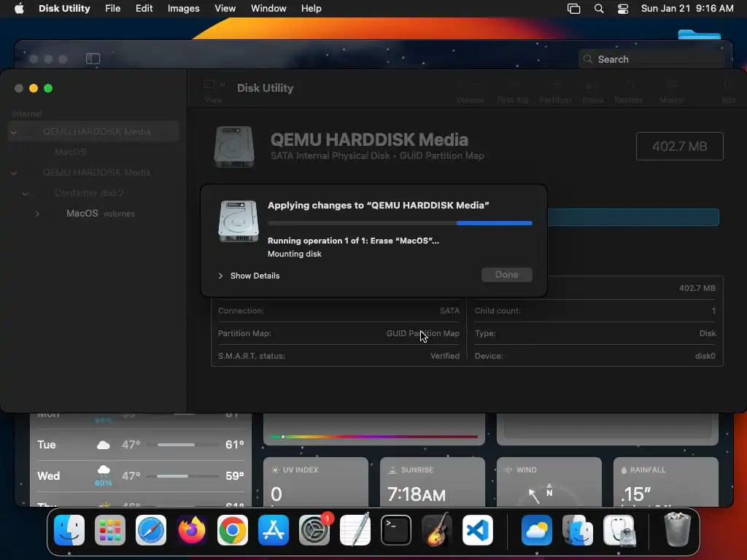The height and width of the screenshot is (560, 747).
Task: Click the SUNRISE weather tile
Action: [433, 482]
